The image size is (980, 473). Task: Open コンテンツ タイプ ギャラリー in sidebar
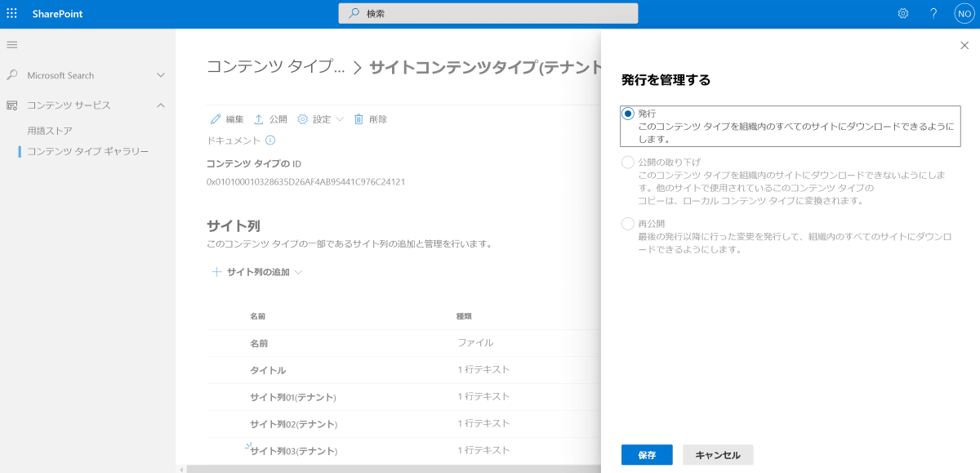[x=88, y=151]
